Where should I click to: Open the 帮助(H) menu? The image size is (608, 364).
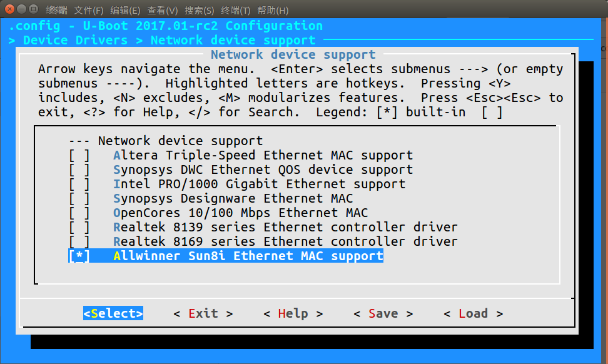(273, 11)
